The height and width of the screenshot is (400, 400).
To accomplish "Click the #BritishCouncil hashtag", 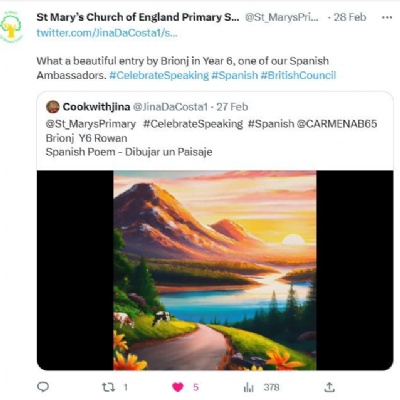I will click(x=298, y=75).
